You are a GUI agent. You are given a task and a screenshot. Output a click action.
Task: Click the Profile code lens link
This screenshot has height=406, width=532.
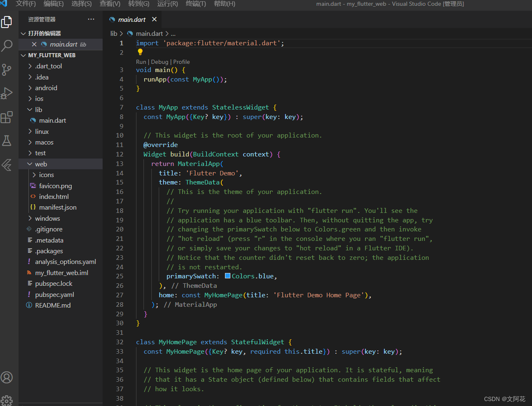click(181, 62)
